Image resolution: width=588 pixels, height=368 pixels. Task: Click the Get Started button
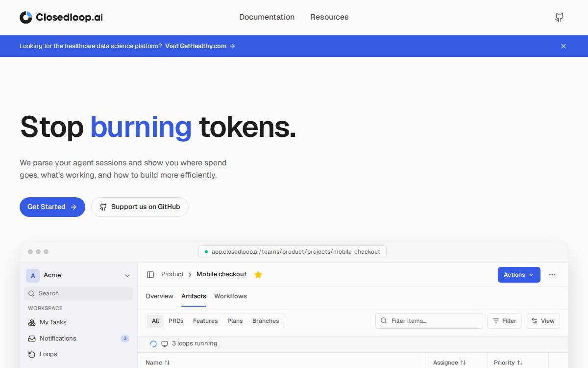pos(52,207)
